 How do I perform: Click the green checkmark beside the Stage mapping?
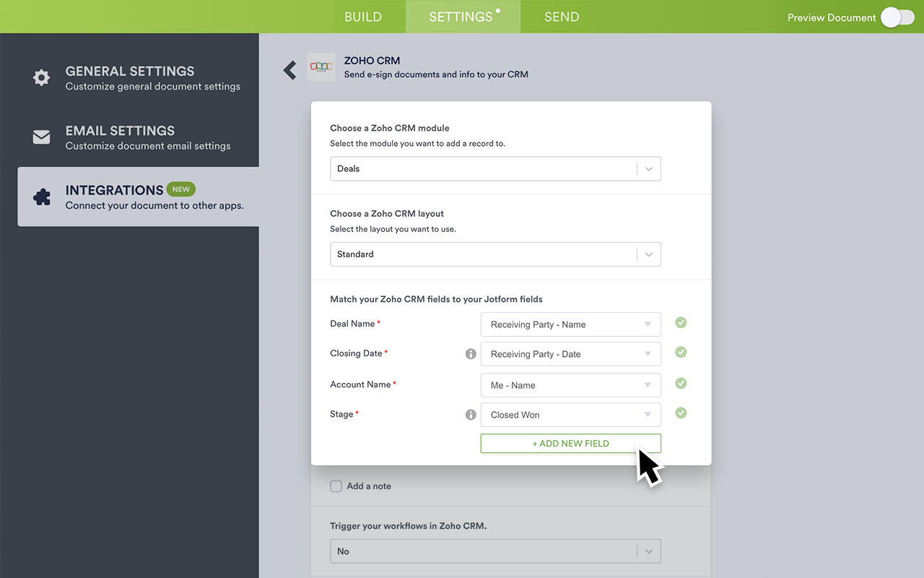(680, 413)
